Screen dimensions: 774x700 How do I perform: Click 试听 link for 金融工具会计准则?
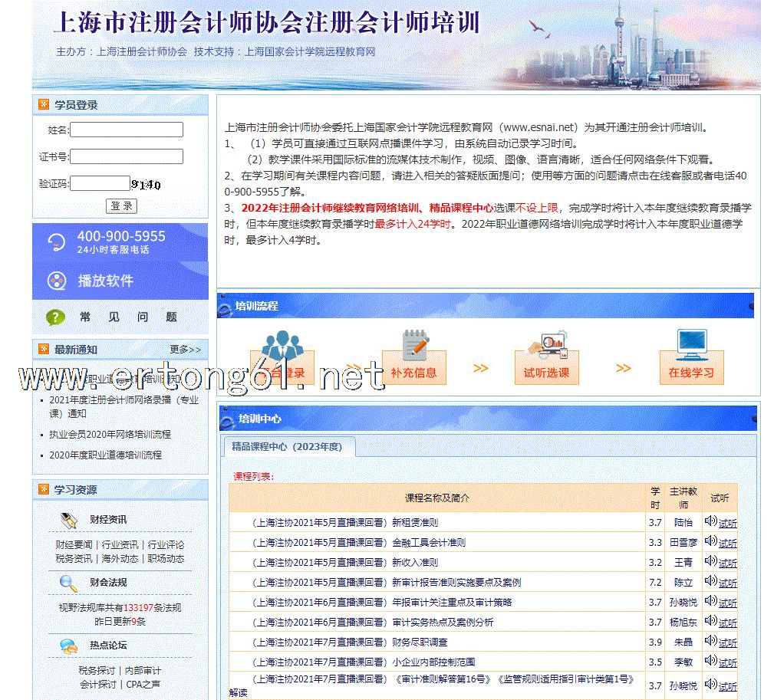(727, 543)
